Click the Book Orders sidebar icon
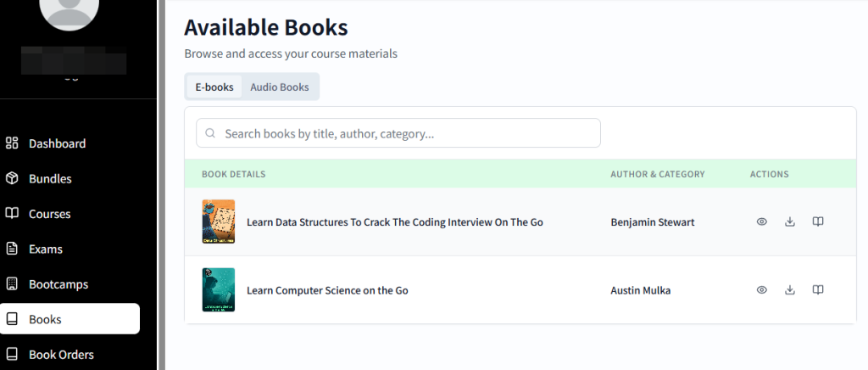 12,354
